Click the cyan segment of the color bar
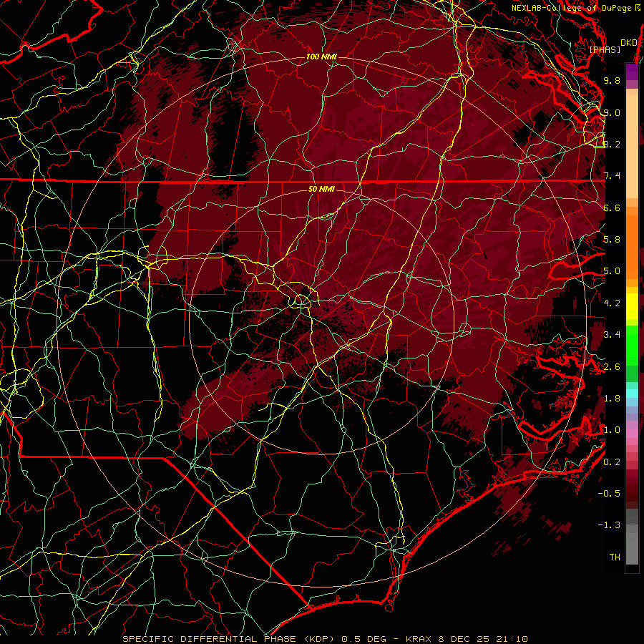This screenshot has width=644, height=644. (632, 393)
